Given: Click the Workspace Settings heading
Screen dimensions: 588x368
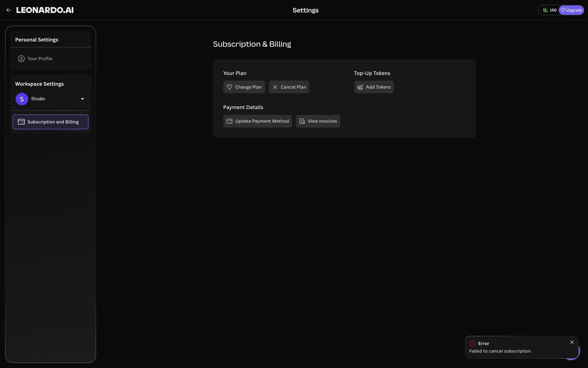Looking at the screenshot, I should click(x=40, y=84).
